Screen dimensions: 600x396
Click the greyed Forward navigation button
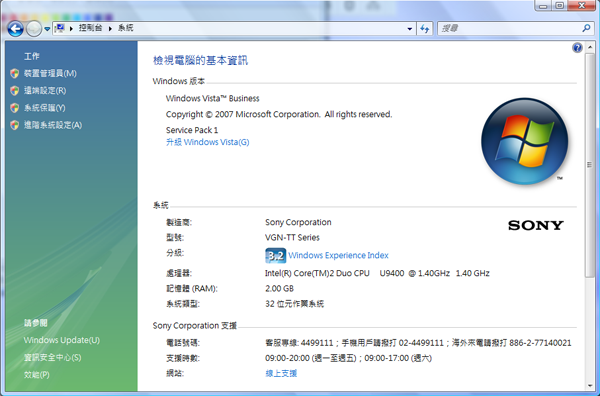click(x=34, y=29)
